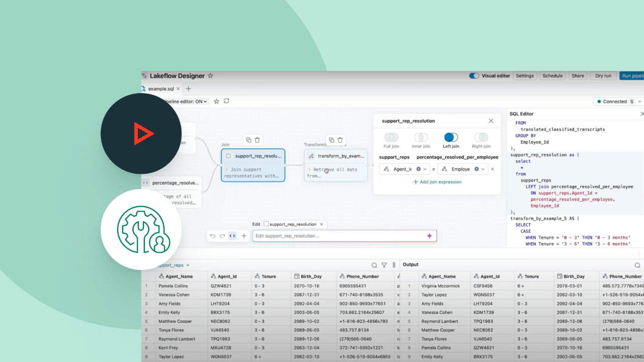Switch to the example.sql tab
This screenshot has height=362, width=644.
click(x=160, y=88)
